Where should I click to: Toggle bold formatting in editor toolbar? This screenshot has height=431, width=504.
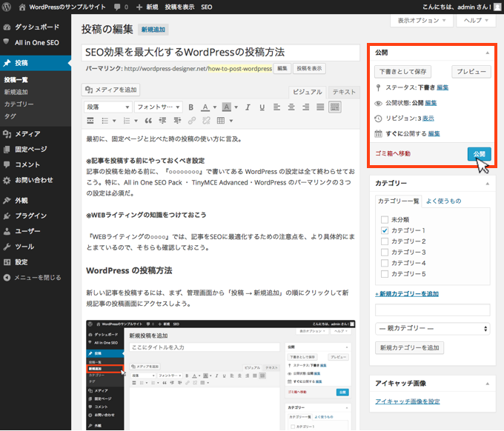coord(191,107)
